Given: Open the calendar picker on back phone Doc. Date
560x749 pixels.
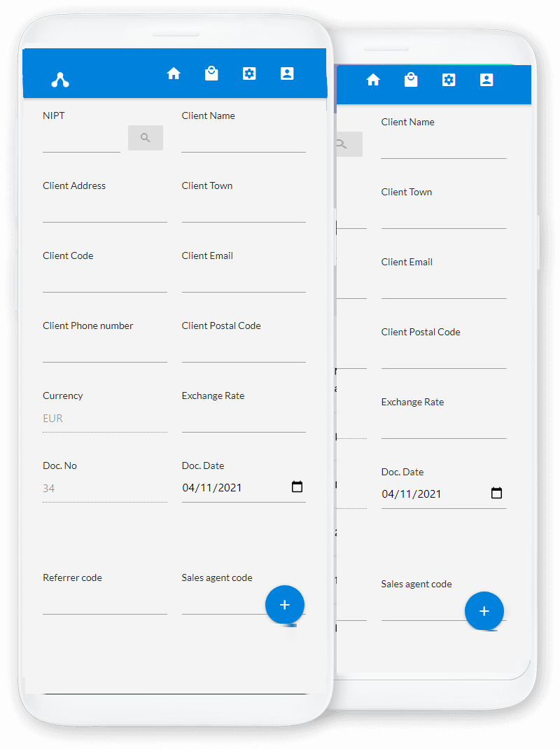Looking at the screenshot, I should pyautogui.click(x=496, y=493).
